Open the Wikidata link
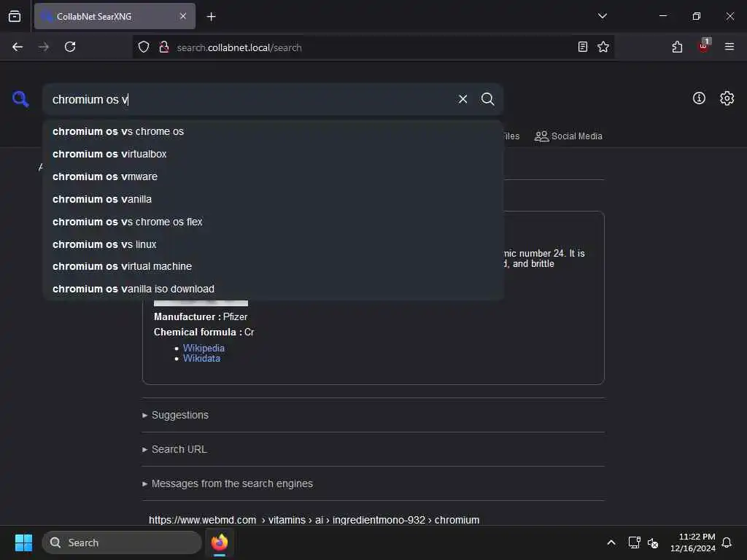747x560 pixels. pos(201,359)
